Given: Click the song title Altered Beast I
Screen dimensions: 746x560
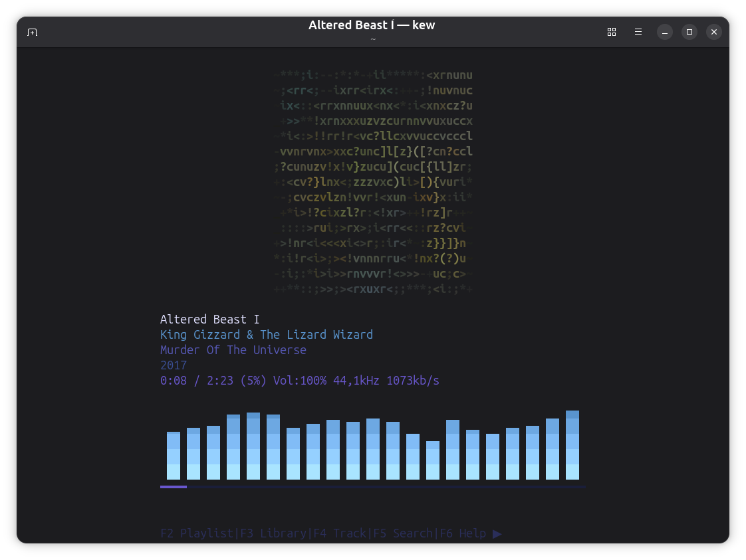Looking at the screenshot, I should tap(209, 320).
